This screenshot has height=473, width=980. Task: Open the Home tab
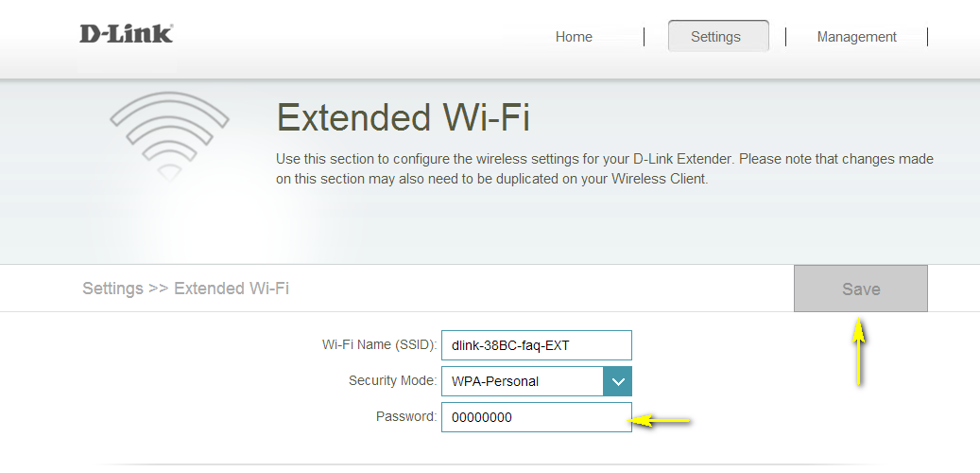(574, 37)
